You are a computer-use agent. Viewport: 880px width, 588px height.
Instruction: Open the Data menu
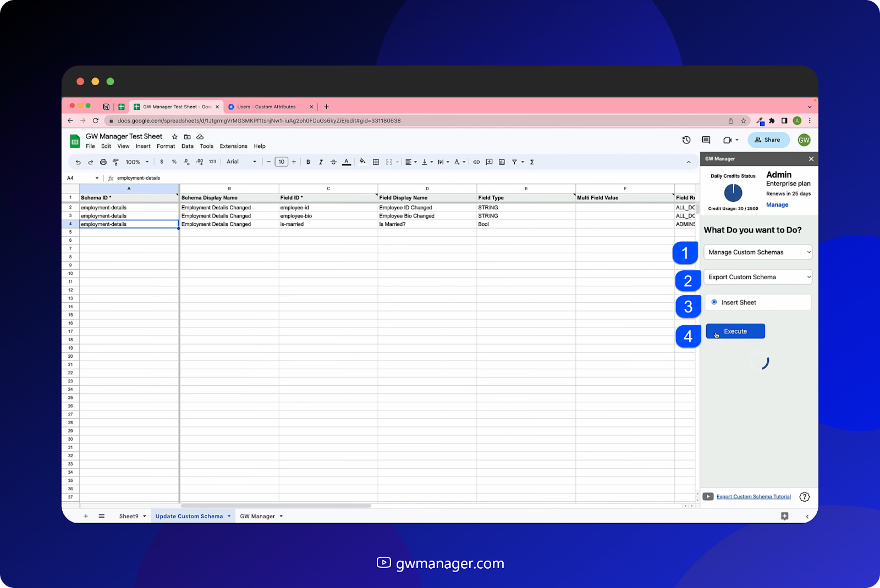pos(188,146)
